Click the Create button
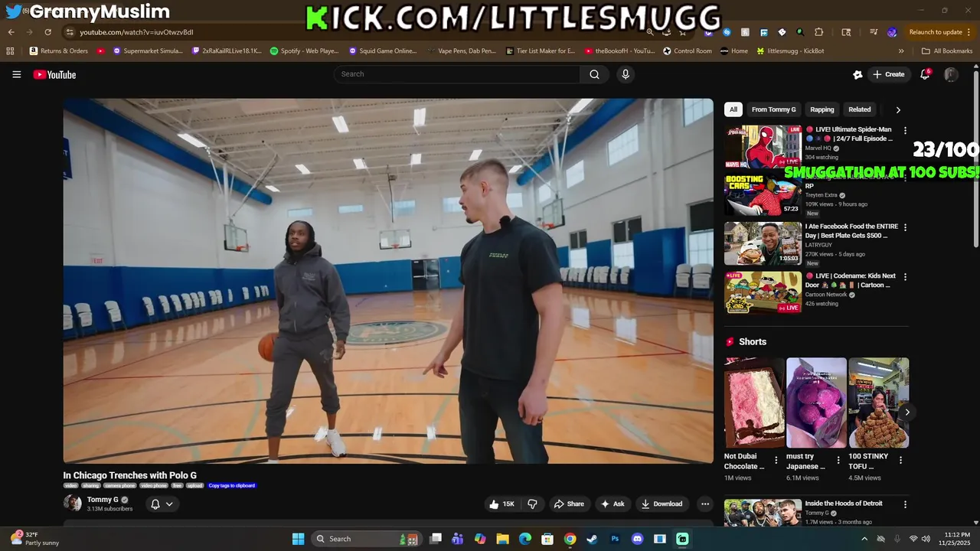The width and height of the screenshot is (980, 551). pyautogui.click(x=889, y=74)
